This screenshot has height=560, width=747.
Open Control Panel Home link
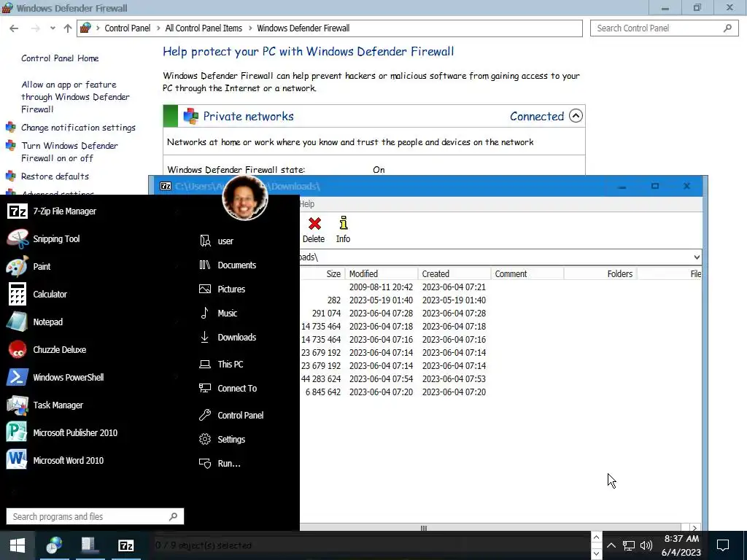pyautogui.click(x=60, y=58)
